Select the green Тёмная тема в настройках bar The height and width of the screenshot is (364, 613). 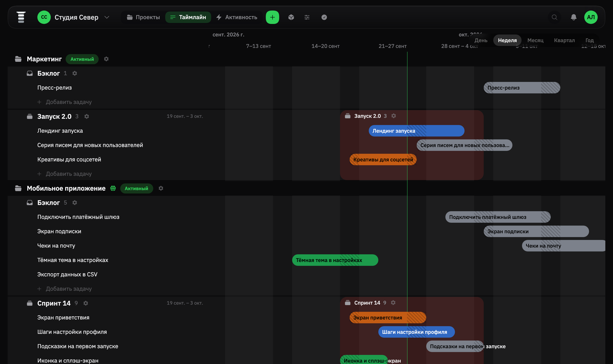[x=335, y=260]
